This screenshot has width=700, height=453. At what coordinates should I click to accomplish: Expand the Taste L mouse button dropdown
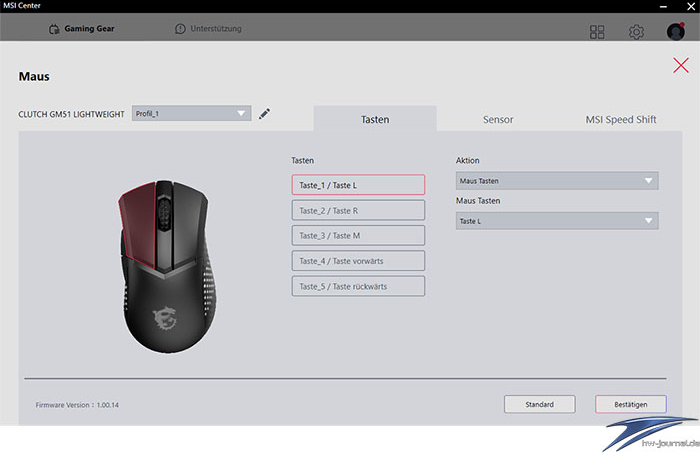[x=557, y=221]
